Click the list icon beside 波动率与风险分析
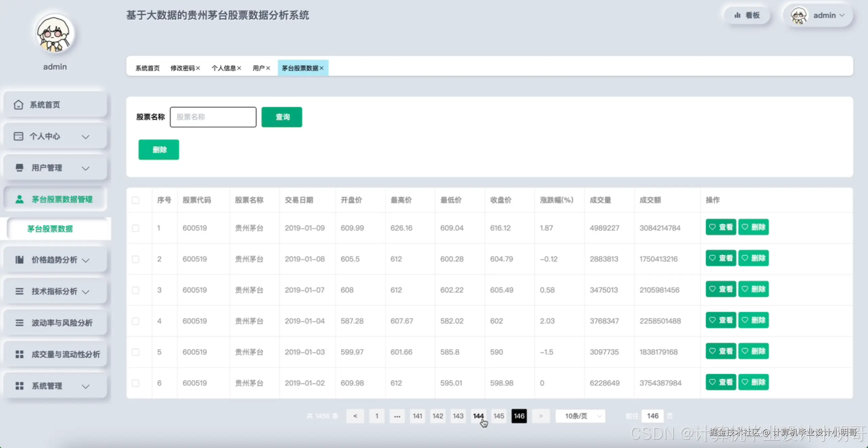Screen dimensions: 868x448 pos(19,323)
